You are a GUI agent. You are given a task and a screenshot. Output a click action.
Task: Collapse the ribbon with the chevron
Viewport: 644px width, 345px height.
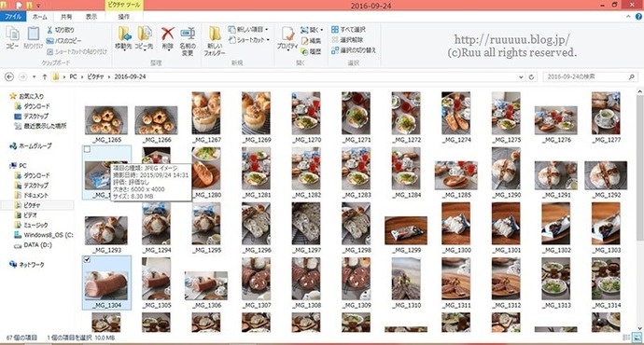pyautogui.click(x=628, y=17)
